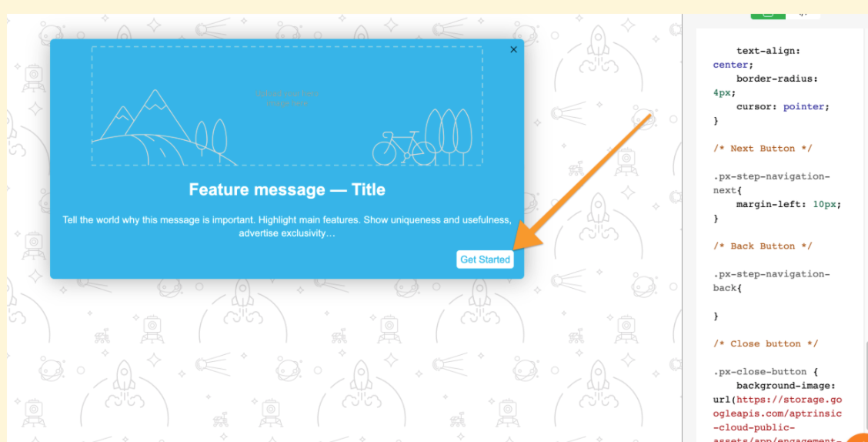Image resolution: width=868 pixels, height=442 pixels.
Task: Click the .px-close-button selector line
Action: pyautogui.click(x=765, y=372)
